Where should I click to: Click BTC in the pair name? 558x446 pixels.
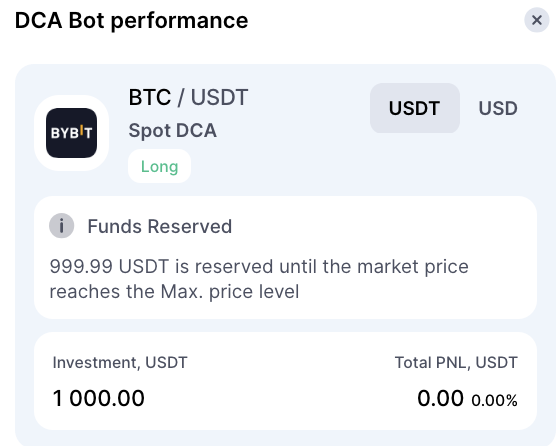(150, 97)
